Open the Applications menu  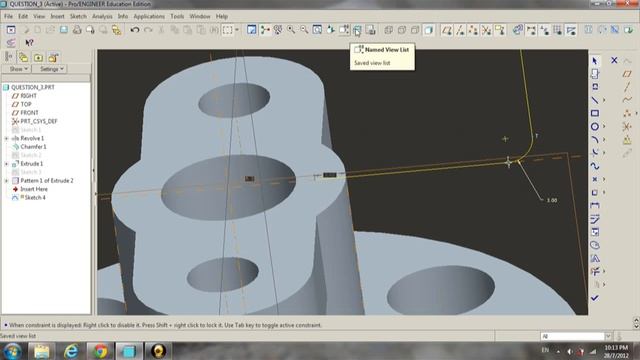(149, 16)
